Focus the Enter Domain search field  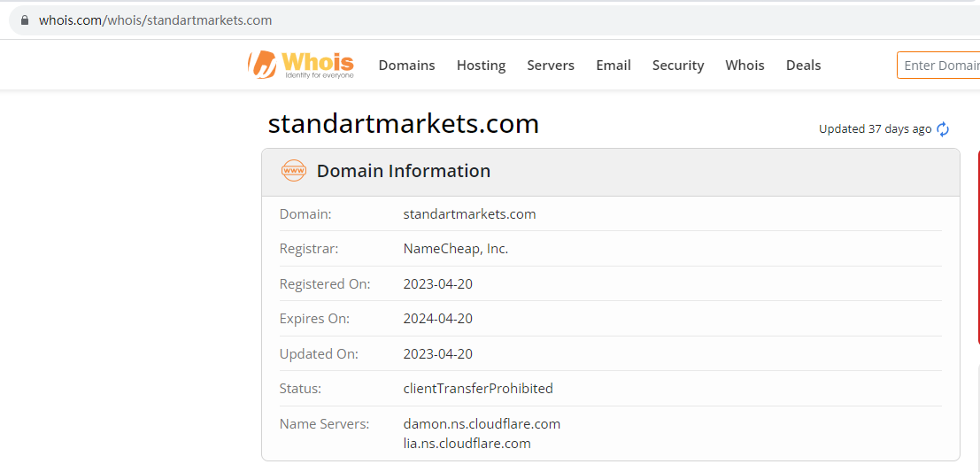(938, 65)
